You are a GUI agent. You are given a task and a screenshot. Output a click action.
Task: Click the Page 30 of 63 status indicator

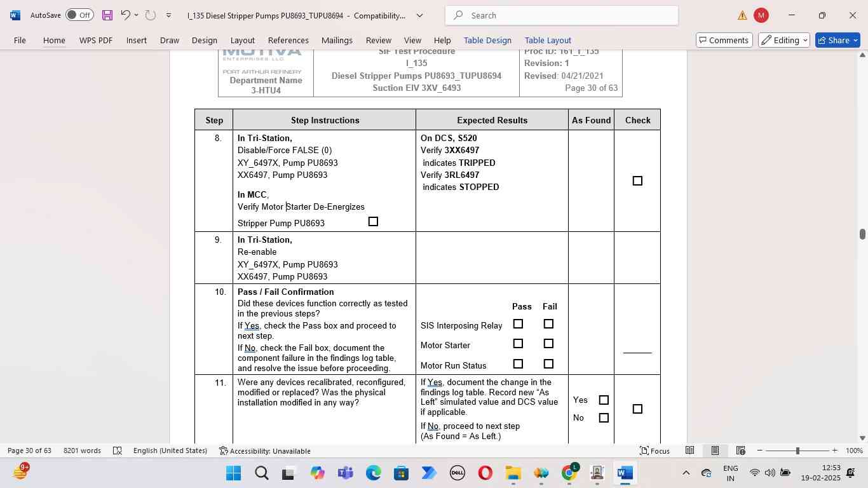(29, 451)
